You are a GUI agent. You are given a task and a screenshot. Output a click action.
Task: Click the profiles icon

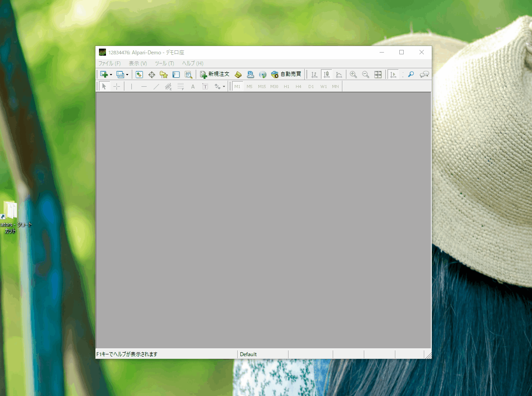pyautogui.click(x=120, y=74)
